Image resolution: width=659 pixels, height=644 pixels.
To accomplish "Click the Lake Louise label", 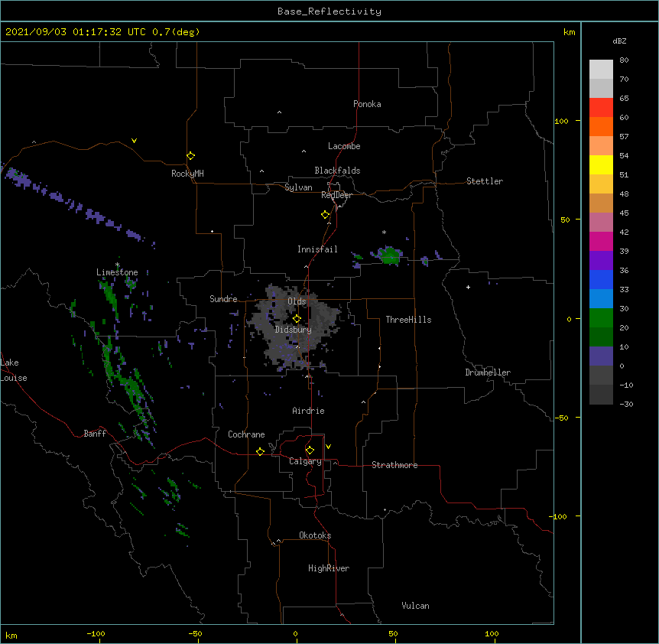I will coord(14,370).
